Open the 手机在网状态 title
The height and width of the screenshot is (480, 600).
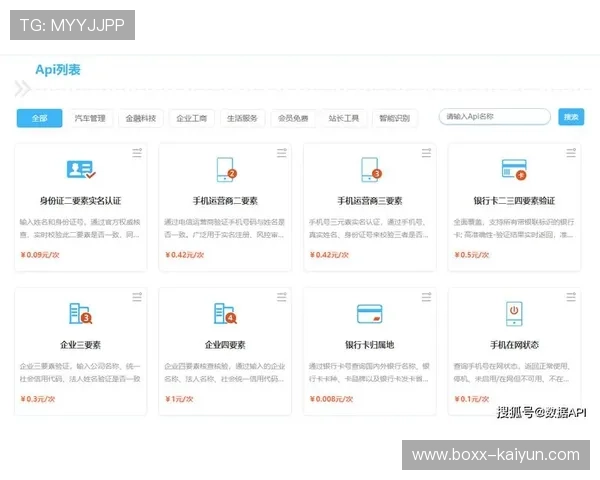514,344
